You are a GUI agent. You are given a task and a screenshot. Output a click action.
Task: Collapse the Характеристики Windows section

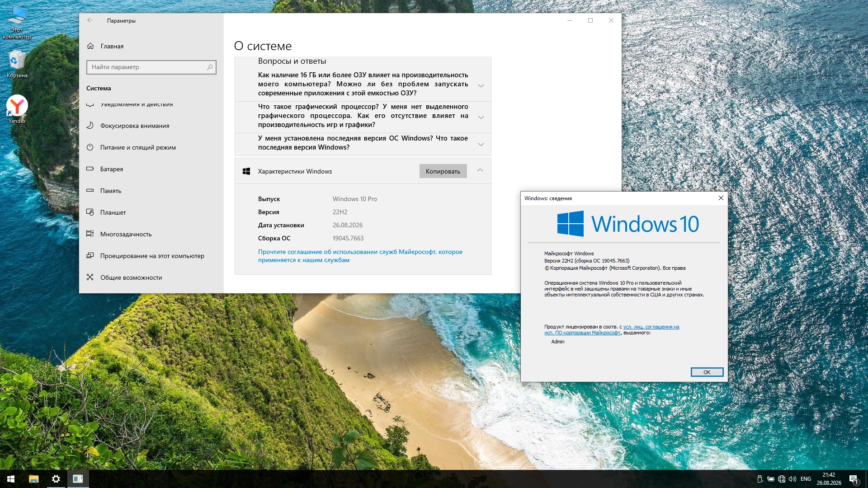point(480,171)
